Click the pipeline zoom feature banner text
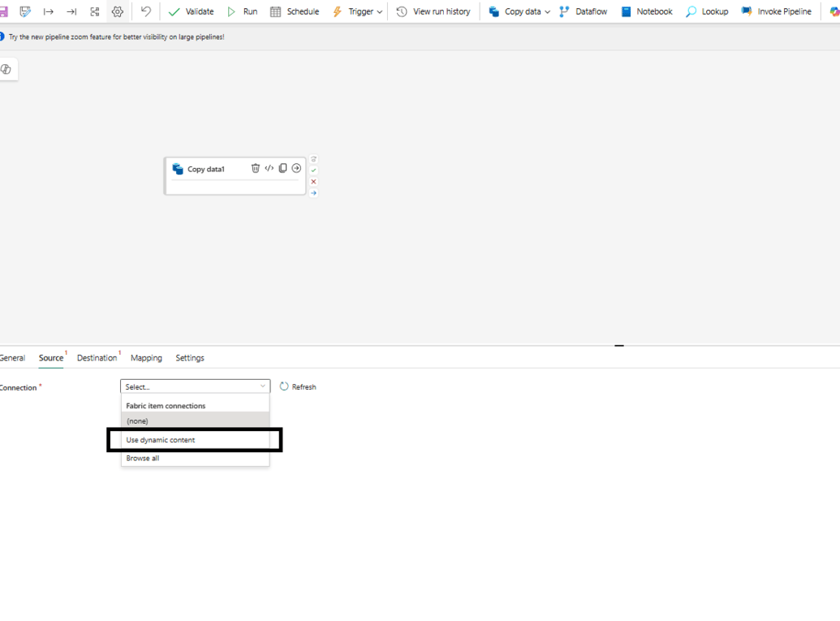840x621 pixels. (x=116, y=37)
